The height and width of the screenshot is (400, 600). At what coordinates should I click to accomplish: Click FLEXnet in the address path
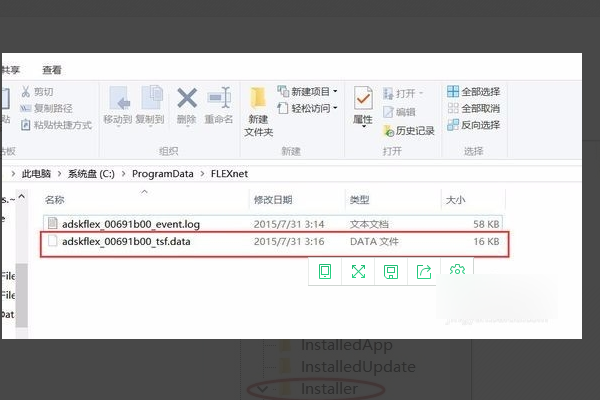(229, 174)
